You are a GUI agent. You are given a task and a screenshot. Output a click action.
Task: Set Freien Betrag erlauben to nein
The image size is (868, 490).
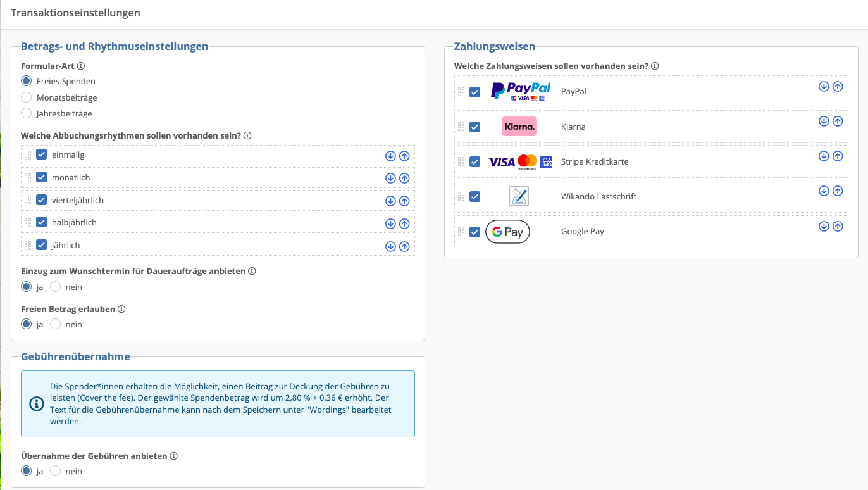[x=55, y=324]
